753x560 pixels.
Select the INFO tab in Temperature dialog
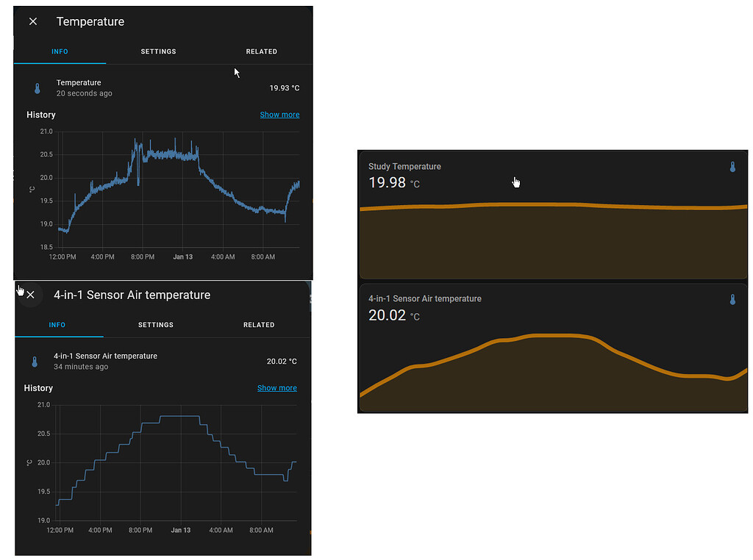click(x=60, y=51)
